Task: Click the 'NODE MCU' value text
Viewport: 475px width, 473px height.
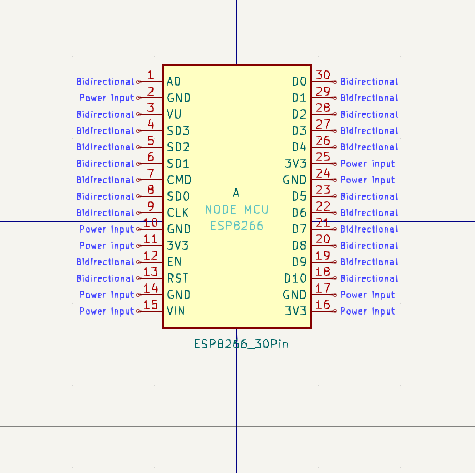Action: point(237,210)
